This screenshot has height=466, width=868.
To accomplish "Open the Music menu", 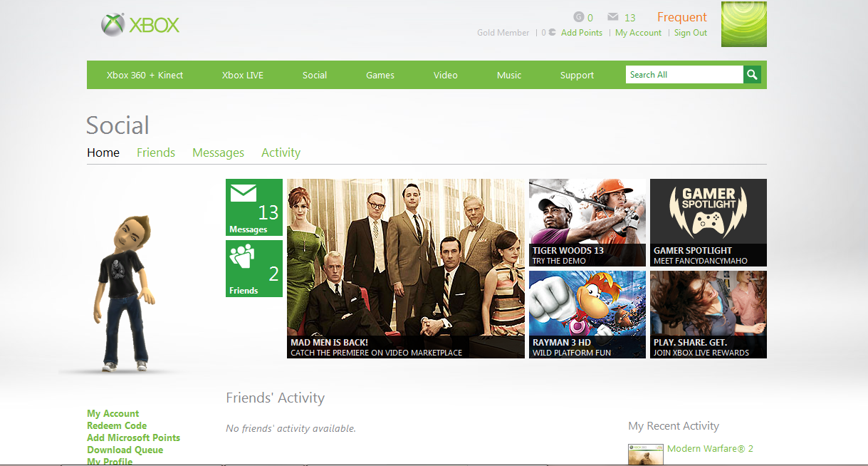I will [509, 75].
